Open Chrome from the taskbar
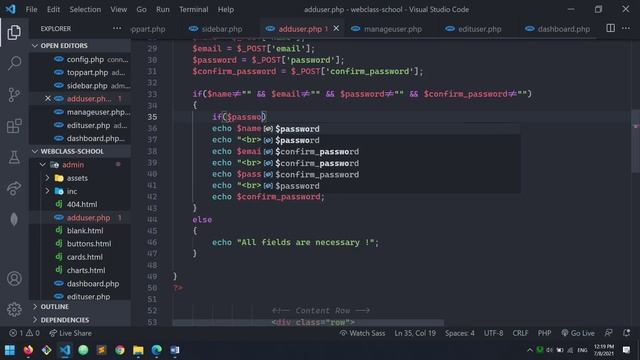Image resolution: width=640 pixels, height=360 pixels. click(120, 350)
